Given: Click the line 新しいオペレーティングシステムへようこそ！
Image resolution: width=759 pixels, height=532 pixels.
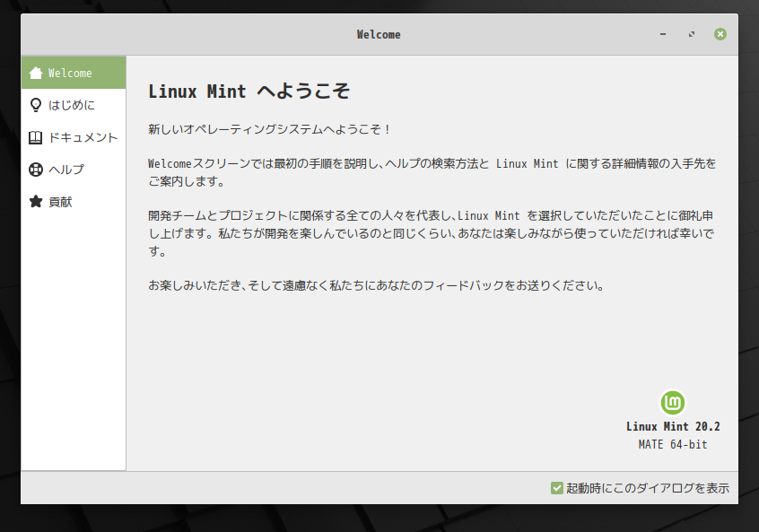Looking at the screenshot, I should point(269,129).
